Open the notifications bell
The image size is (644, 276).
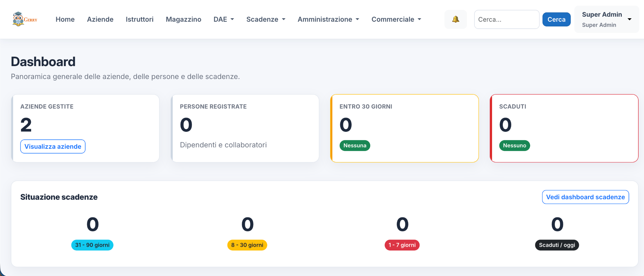tap(456, 19)
